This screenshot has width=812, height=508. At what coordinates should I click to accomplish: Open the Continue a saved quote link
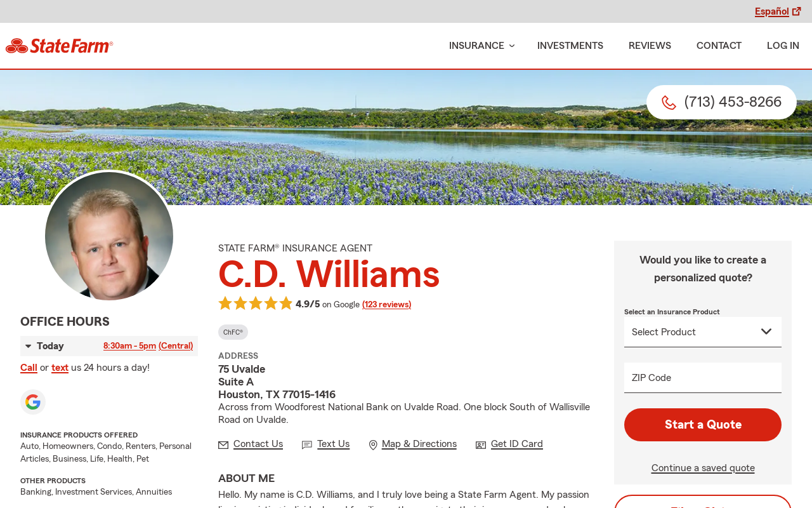703,468
